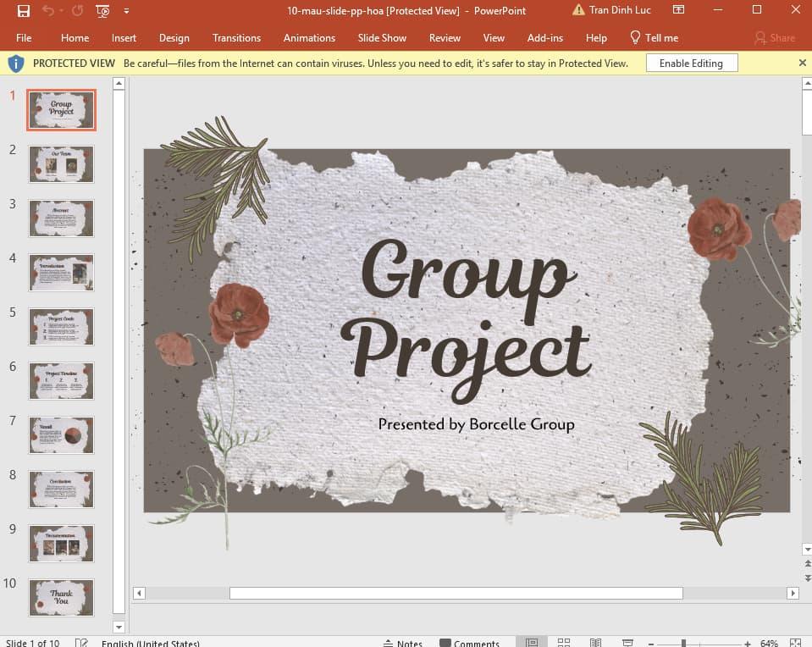
Task: Start Slide Show from the status bar
Action: tap(627, 642)
